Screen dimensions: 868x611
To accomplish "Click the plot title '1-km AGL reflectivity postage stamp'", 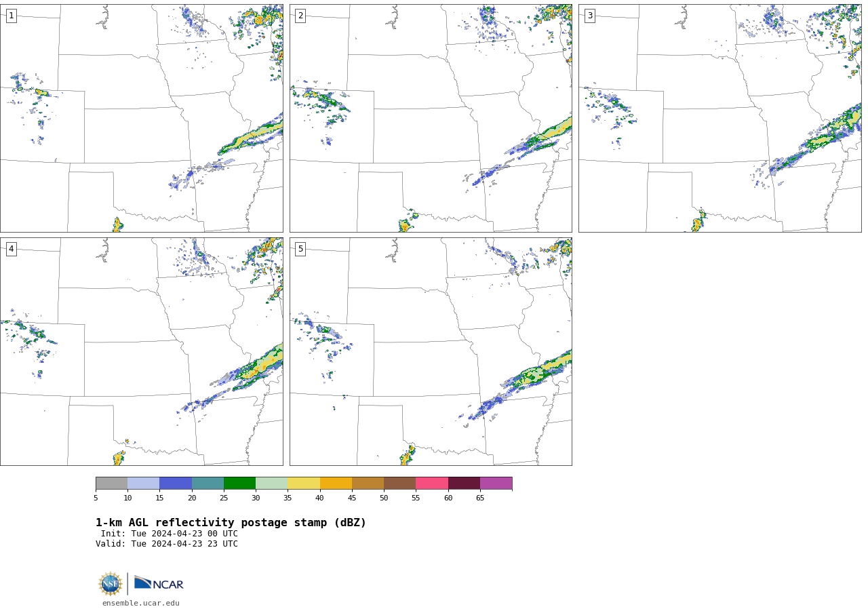I will pyautogui.click(x=231, y=523).
